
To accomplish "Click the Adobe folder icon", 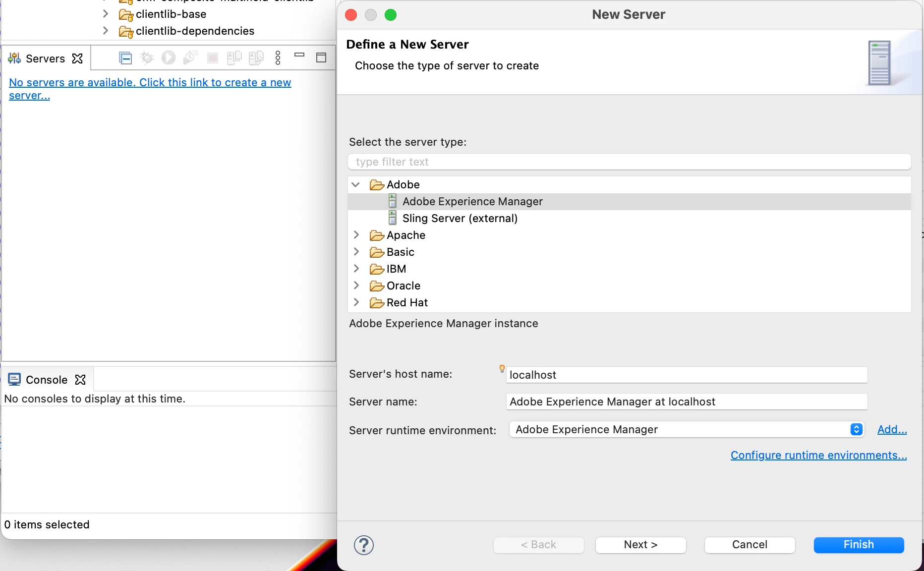I will coord(377,185).
